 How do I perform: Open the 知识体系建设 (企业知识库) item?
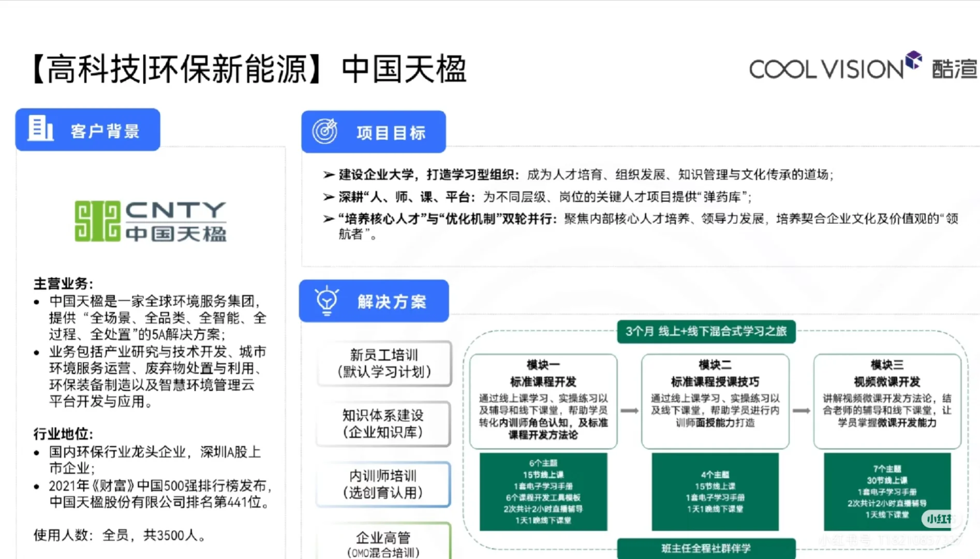[383, 424]
